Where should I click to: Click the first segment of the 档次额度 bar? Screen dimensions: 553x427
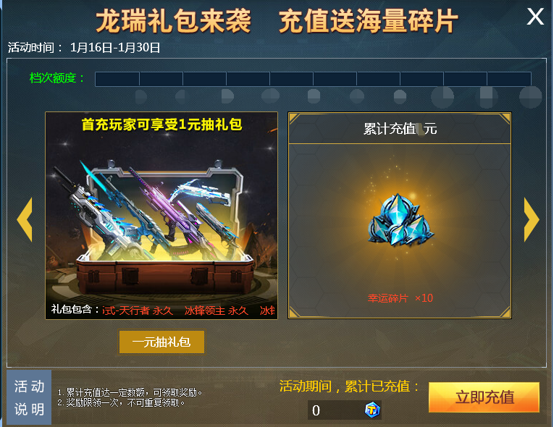click(117, 79)
